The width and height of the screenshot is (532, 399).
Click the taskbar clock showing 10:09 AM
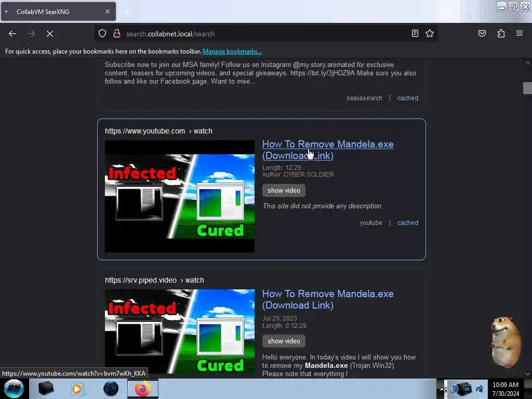click(x=505, y=389)
